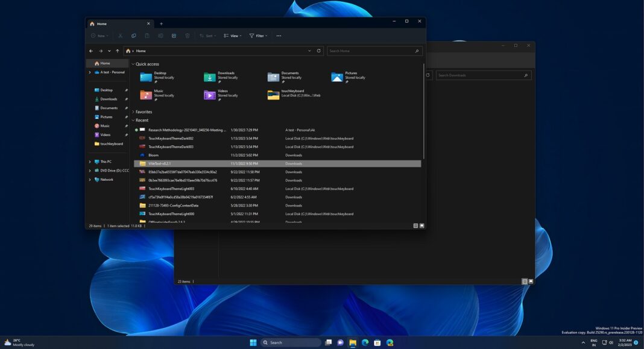
Task: Click the Refresh icon next to address bar
Action: (318, 51)
